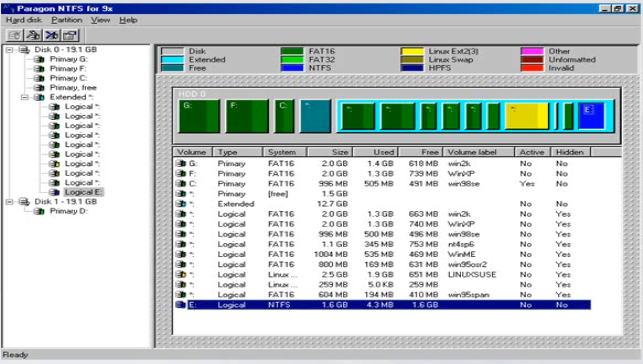Screen dimensions: 643x364
Task: Select Primary G: in the disk tree
Action: [x=68, y=59]
